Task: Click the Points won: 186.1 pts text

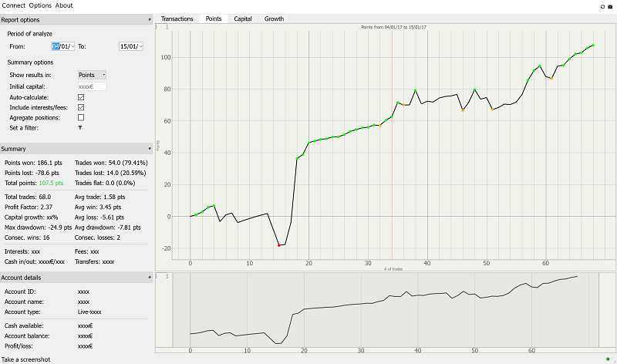Action: click(x=33, y=163)
